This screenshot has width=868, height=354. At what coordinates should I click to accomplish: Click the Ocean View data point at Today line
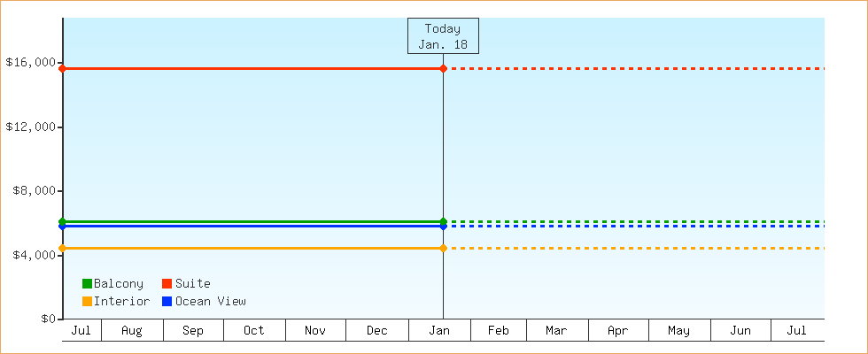(x=443, y=227)
